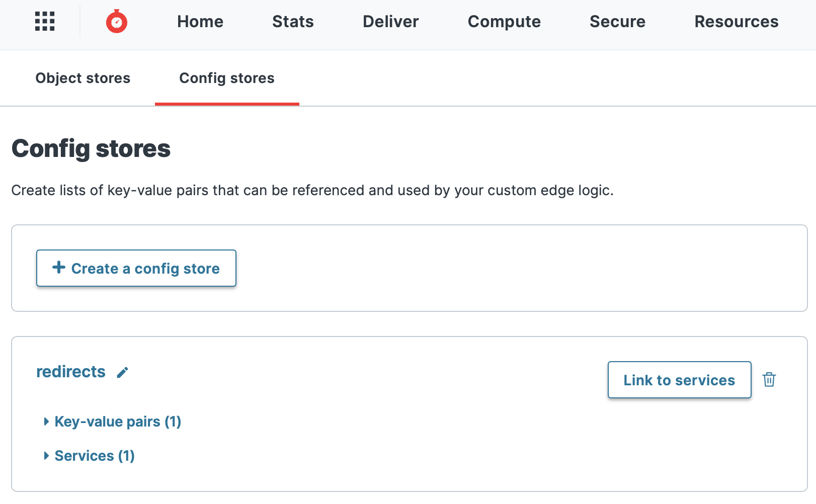Click the trash icon to delete redirects
Screen dimensions: 816x504
(769, 380)
